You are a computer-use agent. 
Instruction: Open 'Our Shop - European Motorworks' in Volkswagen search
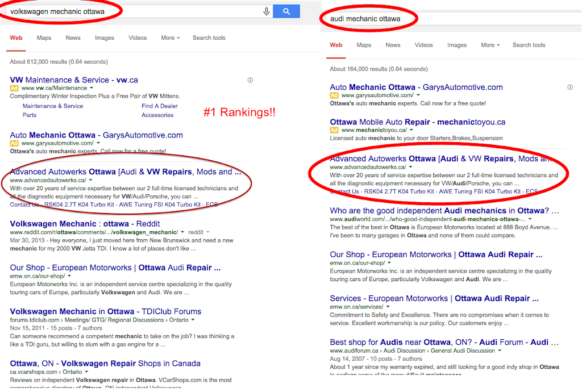click(115, 268)
